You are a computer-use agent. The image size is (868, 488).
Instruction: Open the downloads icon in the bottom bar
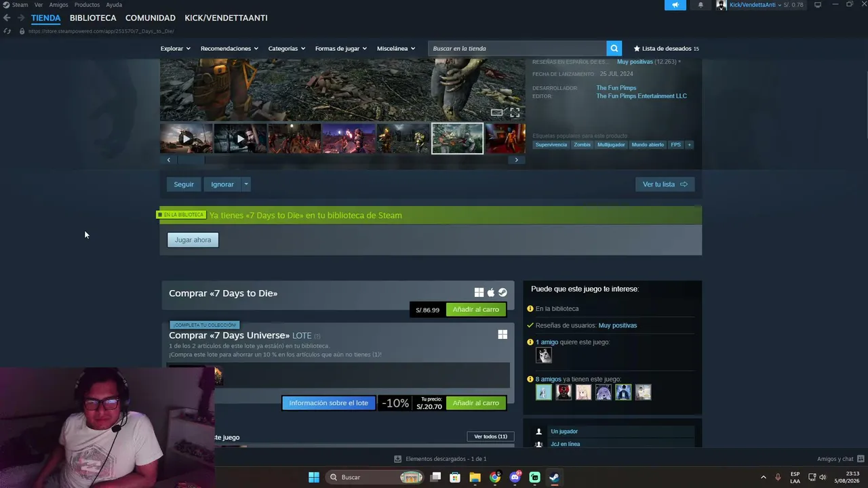click(398, 459)
